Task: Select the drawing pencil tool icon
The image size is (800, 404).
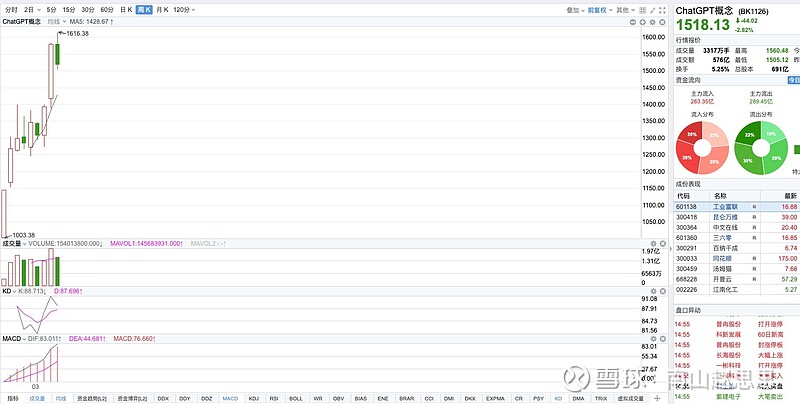Action: tap(653, 10)
